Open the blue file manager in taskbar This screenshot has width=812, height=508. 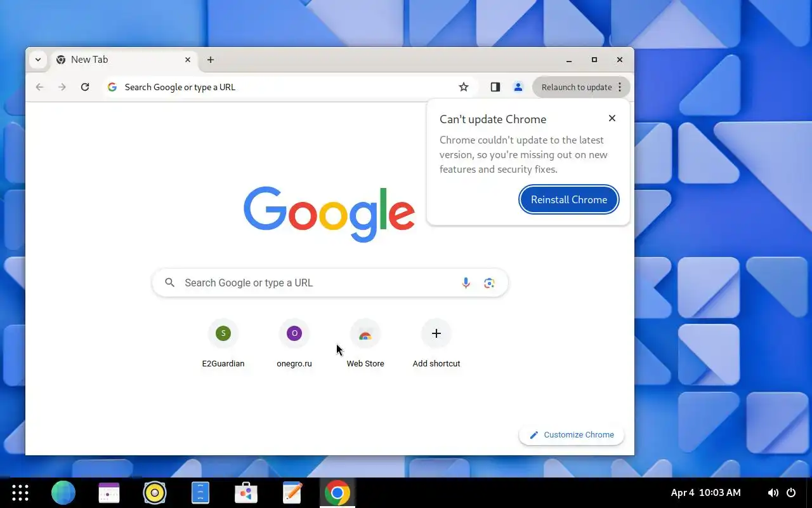point(200,493)
